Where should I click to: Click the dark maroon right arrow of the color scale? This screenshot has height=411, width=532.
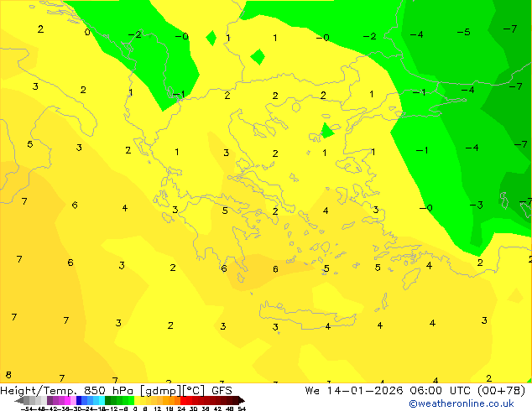pos(242,401)
